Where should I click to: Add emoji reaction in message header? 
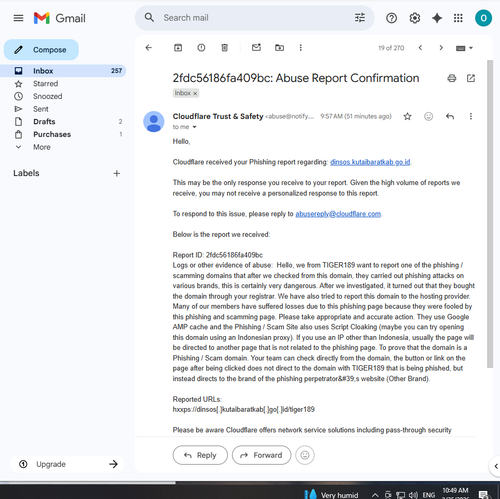tap(428, 116)
